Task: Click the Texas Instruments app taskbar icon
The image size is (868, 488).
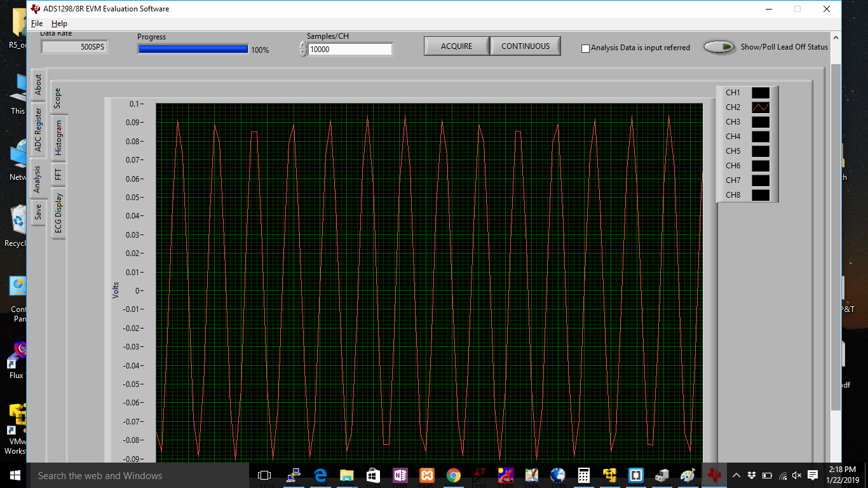Action: (x=714, y=475)
